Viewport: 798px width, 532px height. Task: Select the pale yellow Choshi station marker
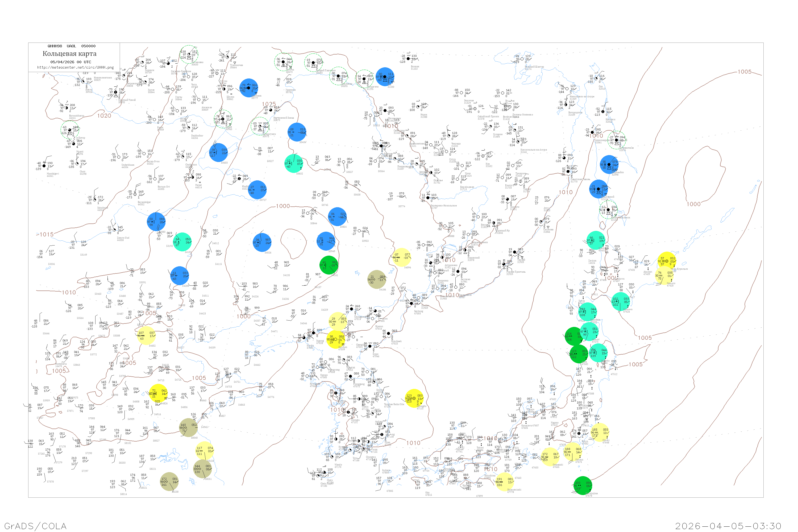coord(600,432)
